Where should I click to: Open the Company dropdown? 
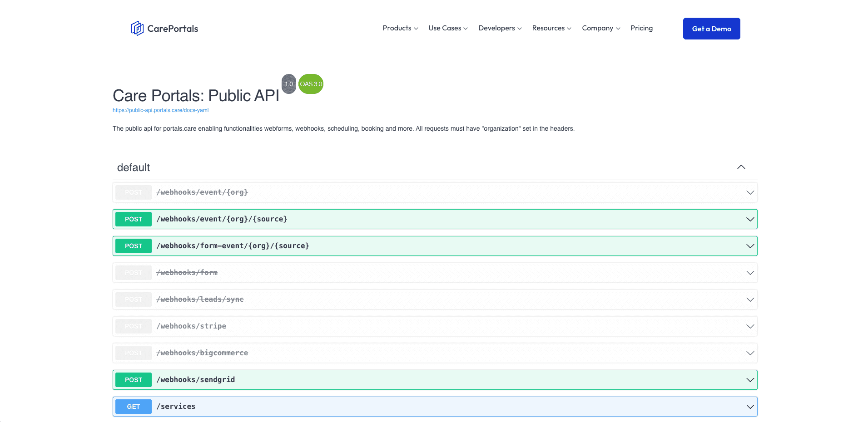(601, 28)
